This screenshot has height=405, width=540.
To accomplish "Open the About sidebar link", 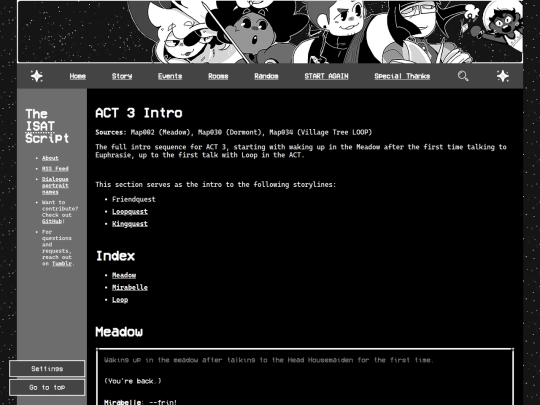I will coord(50,158).
